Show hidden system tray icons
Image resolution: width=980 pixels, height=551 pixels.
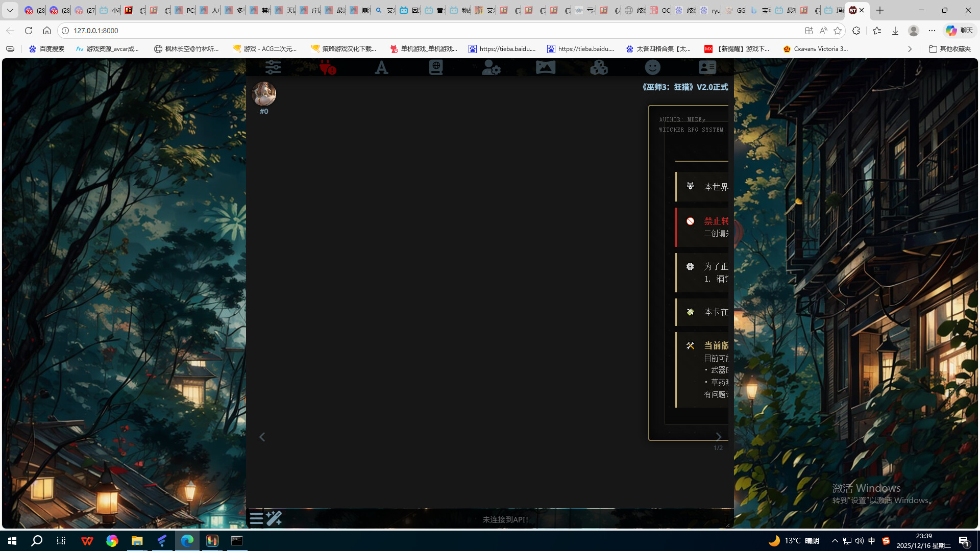[835, 541]
